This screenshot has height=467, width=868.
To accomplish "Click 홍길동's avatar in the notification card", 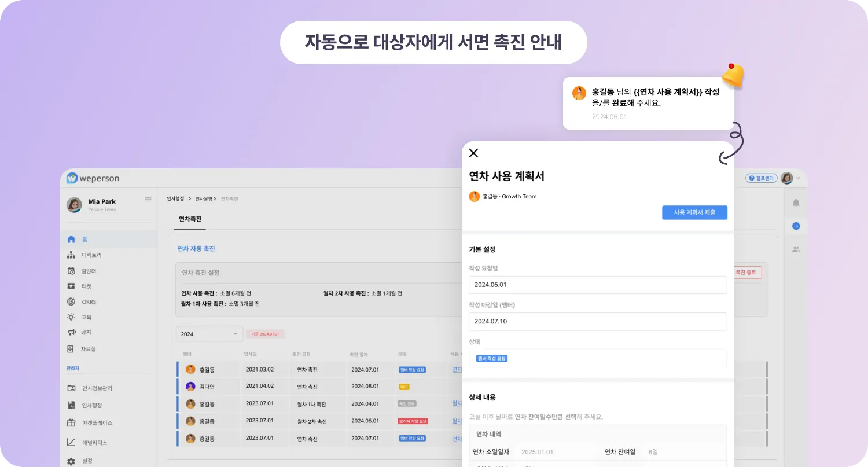I will tap(579, 93).
